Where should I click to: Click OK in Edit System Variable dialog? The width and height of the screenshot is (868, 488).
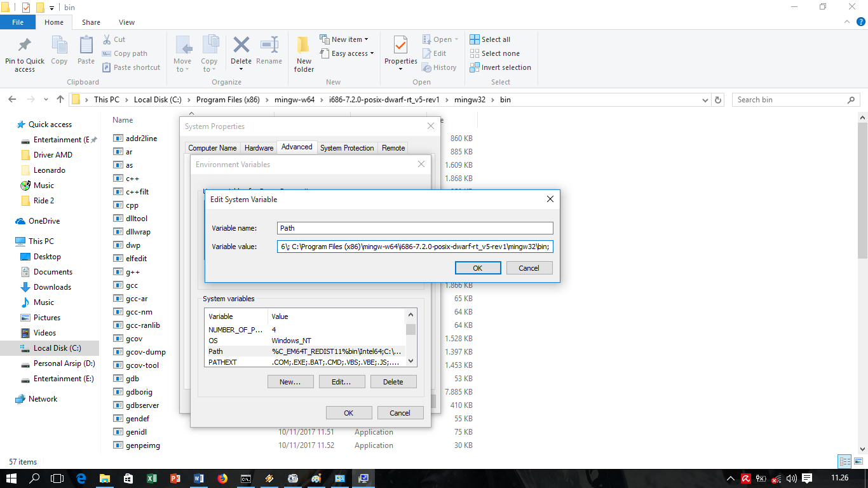(477, 268)
